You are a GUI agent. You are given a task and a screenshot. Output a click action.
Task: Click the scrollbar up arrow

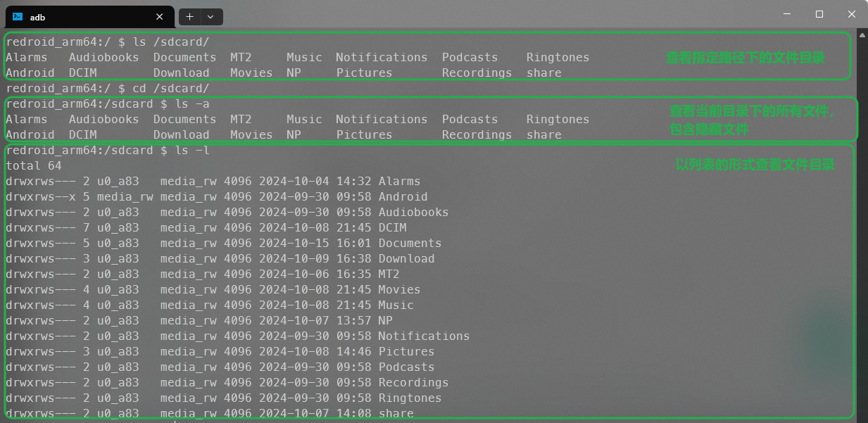click(x=862, y=34)
